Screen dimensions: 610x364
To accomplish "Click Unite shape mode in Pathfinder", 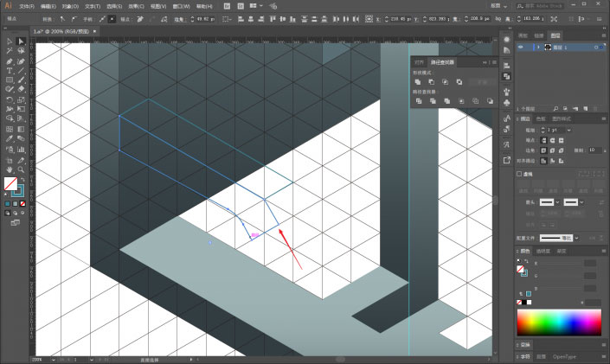I will point(418,81).
